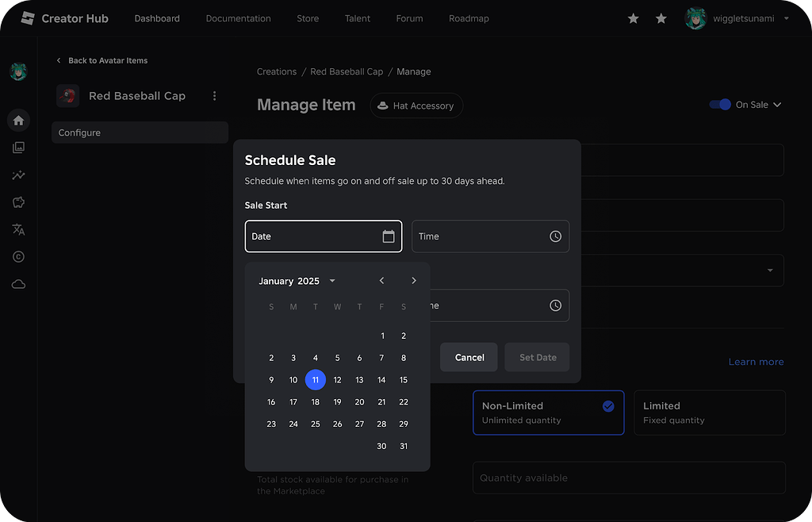The image size is (812, 522).
Task: Go to the Forum in the top navigation
Action: coord(409,18)
